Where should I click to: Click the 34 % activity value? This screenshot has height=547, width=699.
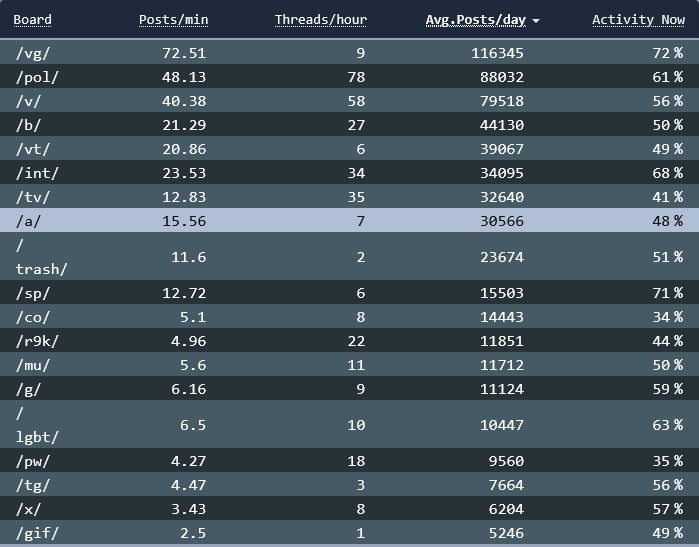click(x=668, y=317)
